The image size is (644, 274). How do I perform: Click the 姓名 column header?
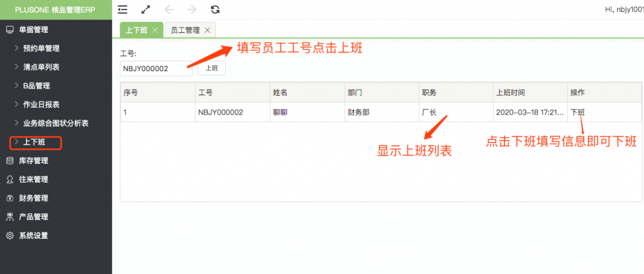[x=307, y=93]
